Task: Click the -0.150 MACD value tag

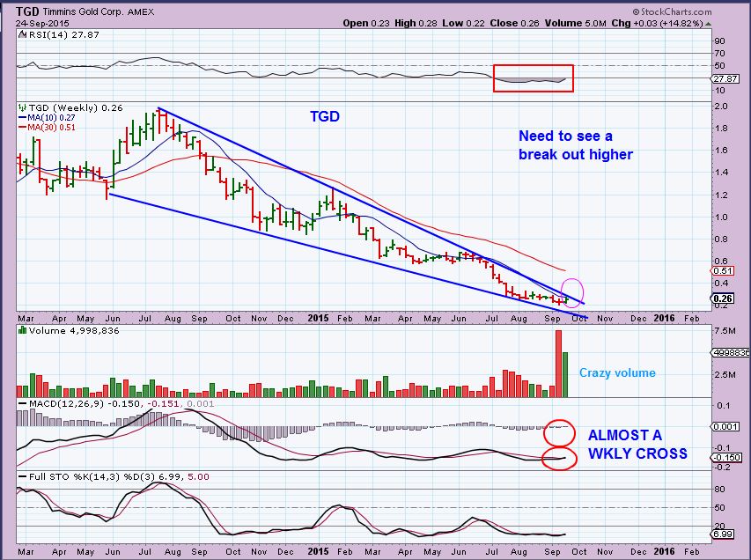Action: [727, 458]
